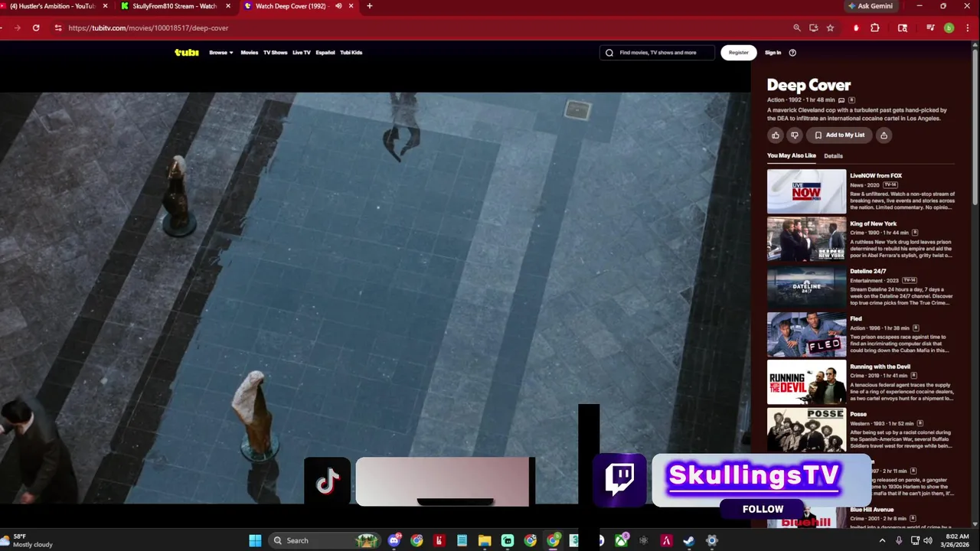Click the taskbar Search box
This screenshot has height=551, width=980.
[x=325, y=540]
